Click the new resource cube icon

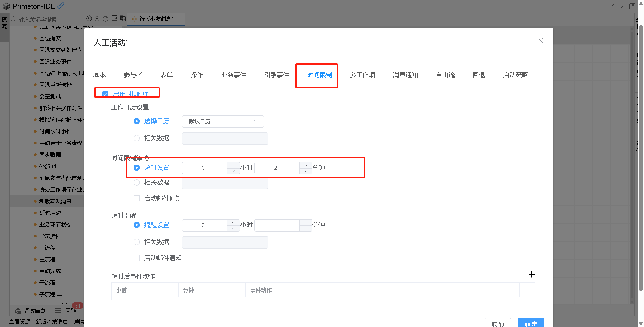97,18
